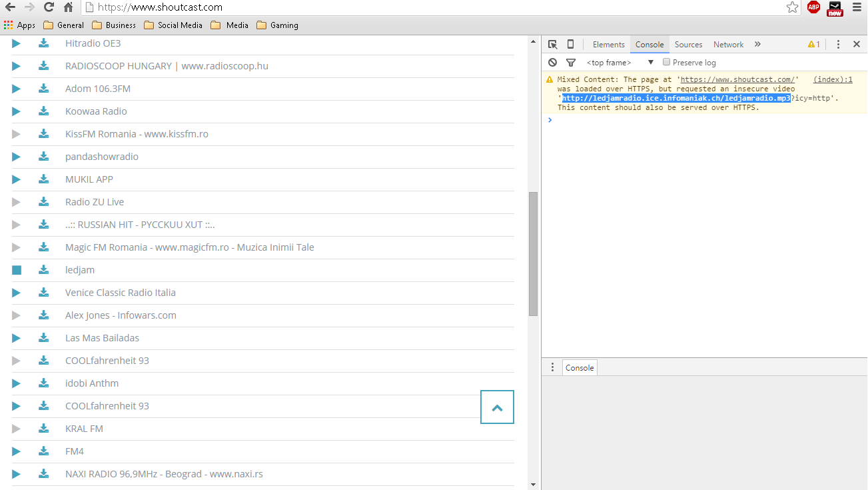Click the scroll-to-top arrow button

pyautogui.click(x=497, y=407)
